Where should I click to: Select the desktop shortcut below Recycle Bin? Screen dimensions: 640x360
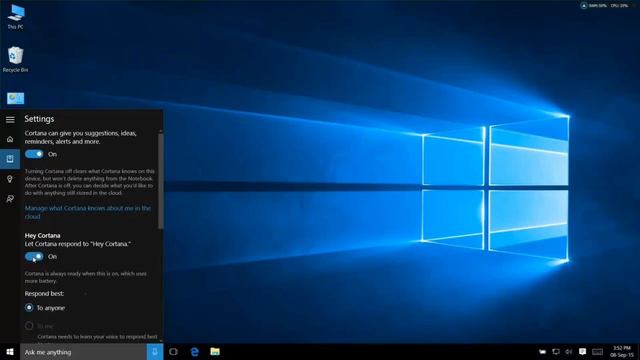point(16,98)
